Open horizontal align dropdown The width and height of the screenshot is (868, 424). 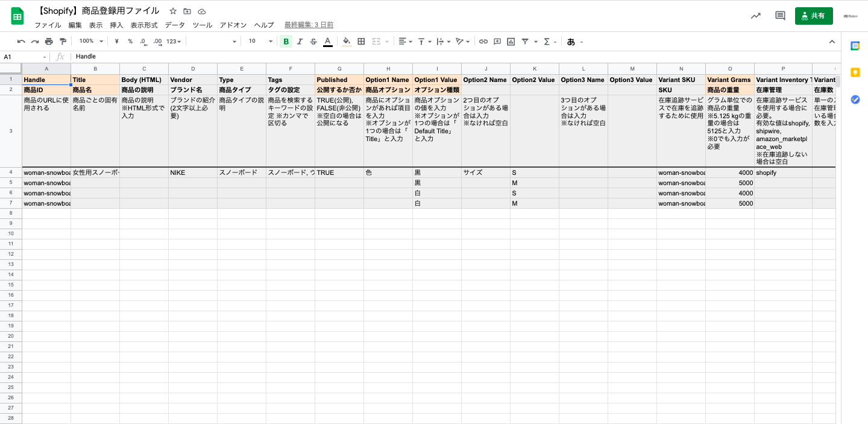pos(405,42)
